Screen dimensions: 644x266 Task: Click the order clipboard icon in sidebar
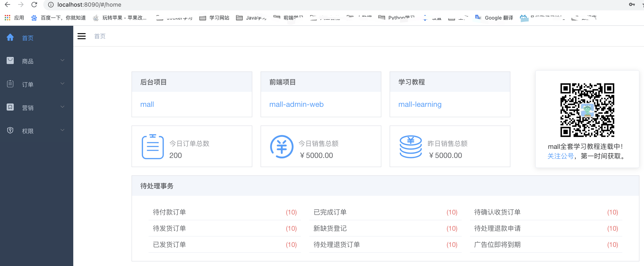tap(10, 84)
